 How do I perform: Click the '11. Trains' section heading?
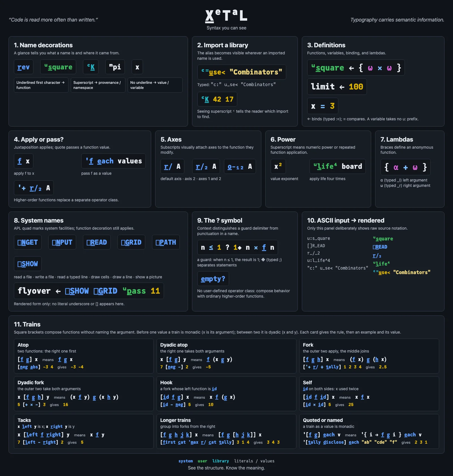click(x=27, y=324)
